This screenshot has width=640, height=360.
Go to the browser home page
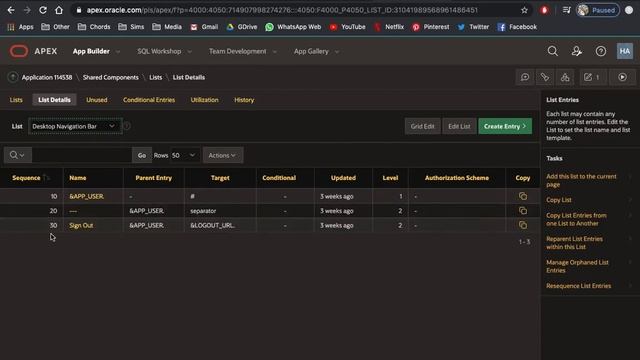(x=59, y=10)
